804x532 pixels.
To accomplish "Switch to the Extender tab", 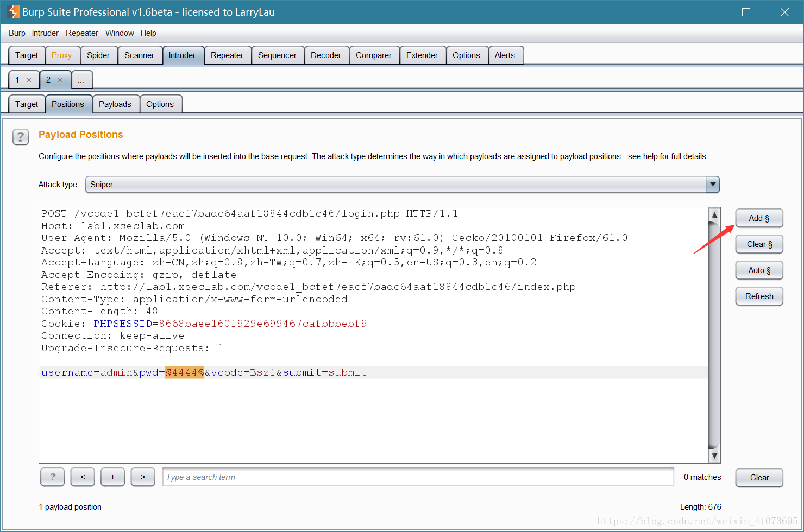I will [x=422, y=55].
